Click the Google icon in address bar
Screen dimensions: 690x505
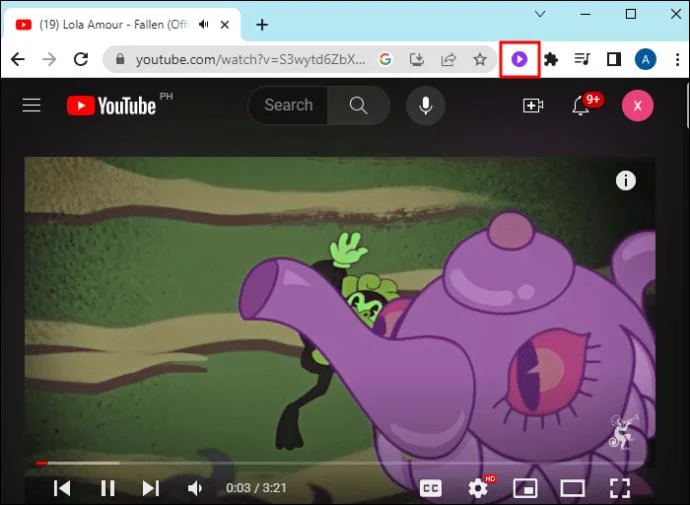tap(385, 59)
